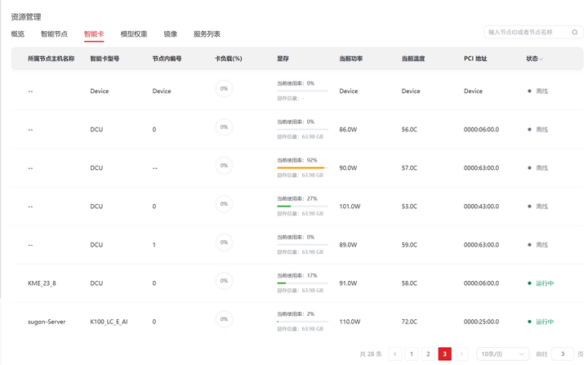This screenshot has width=588, height=365.
Task: Click the 当前温度 column header
Action: [413, 59]
